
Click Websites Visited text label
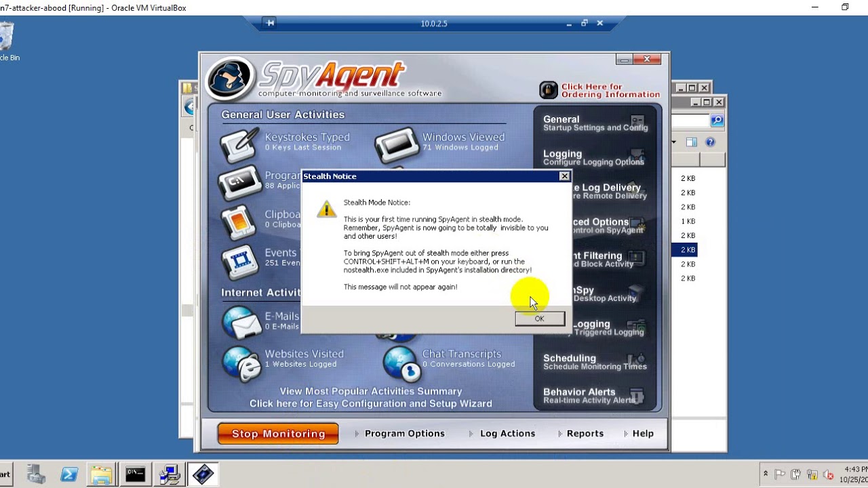point(304,354)
